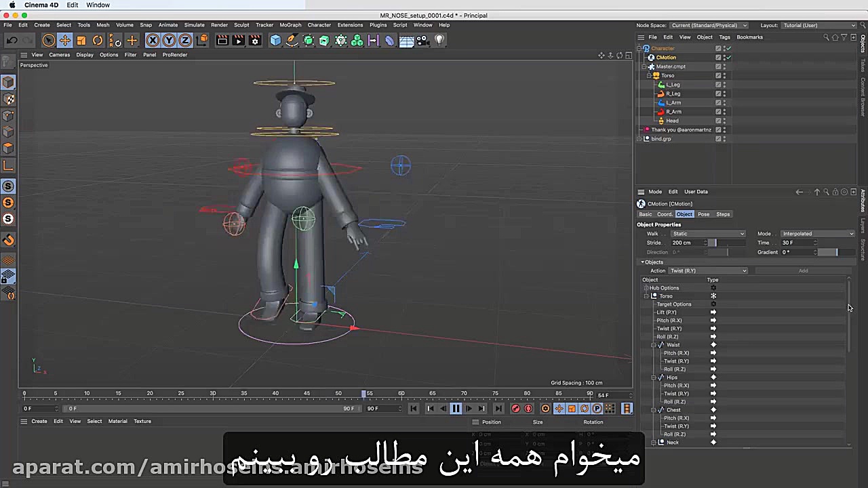Click the Undo arrow icon

coord(12,40)
